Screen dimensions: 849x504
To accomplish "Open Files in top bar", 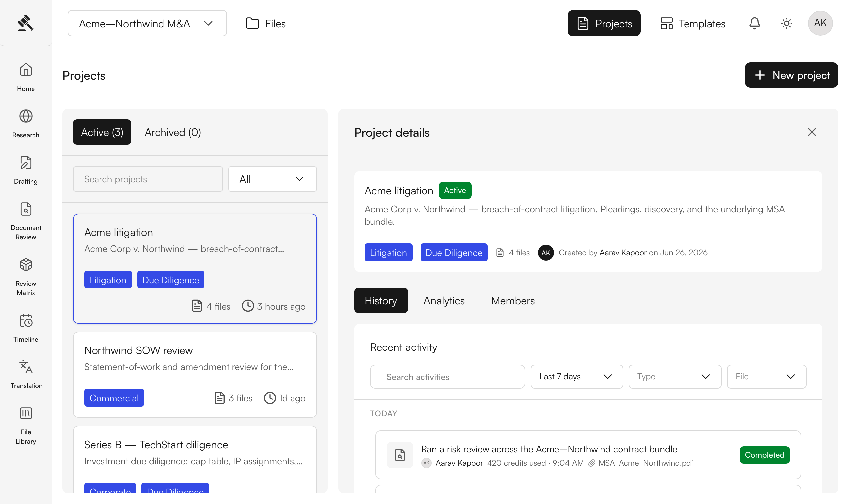I will pyautogui.click(x=266, y=23).
